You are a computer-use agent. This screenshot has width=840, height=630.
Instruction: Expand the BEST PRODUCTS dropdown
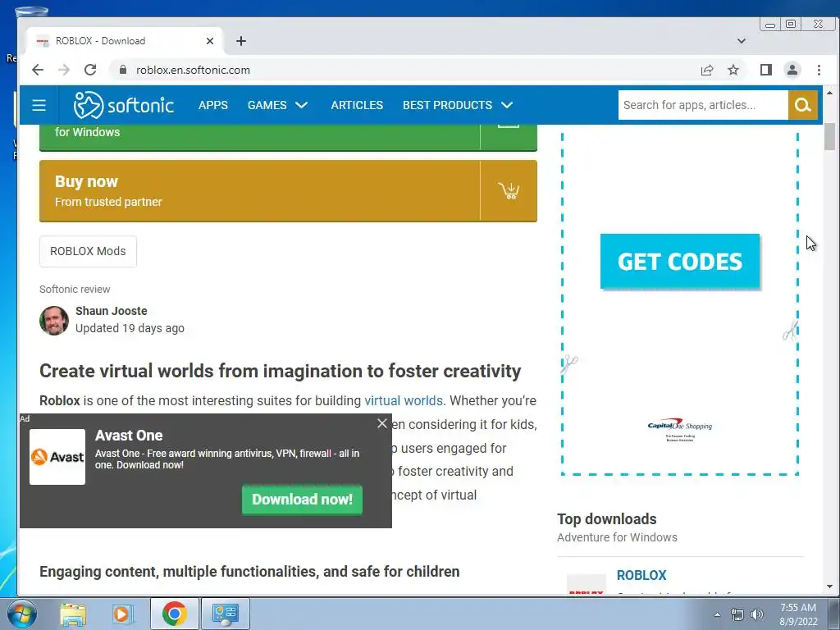coord(458,105)
